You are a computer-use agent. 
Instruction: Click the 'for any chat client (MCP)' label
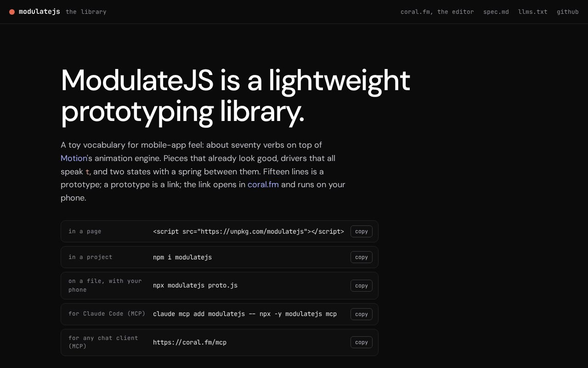tap(103, 342)
